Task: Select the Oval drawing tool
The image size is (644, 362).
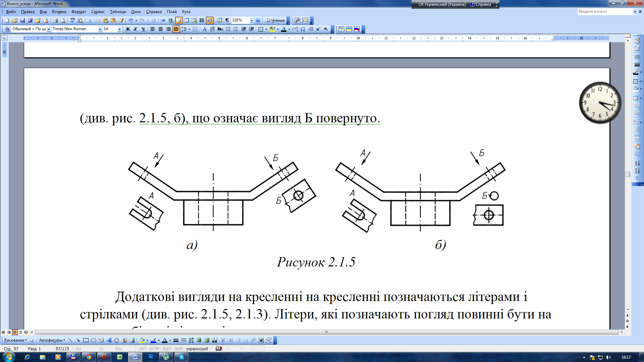Action: pos(94,340)
